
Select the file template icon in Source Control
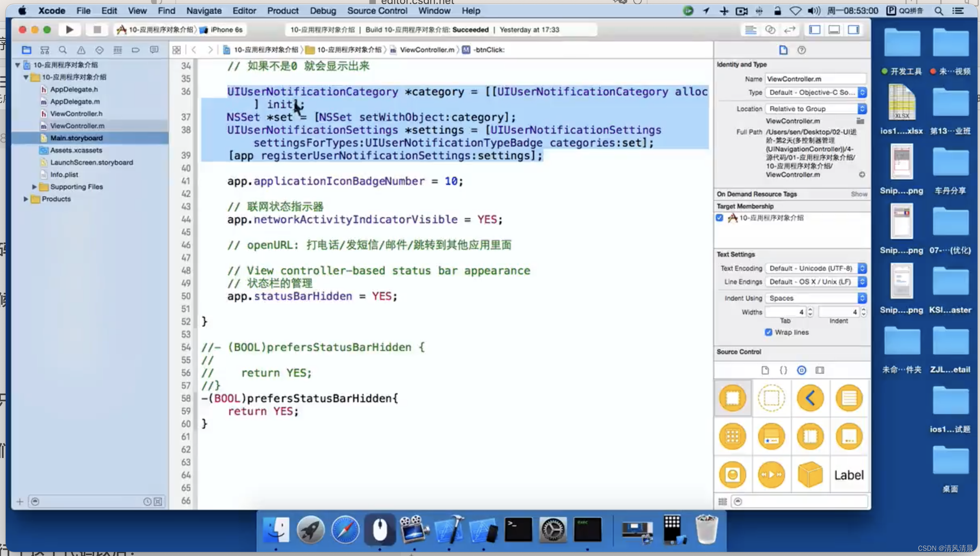[x=765, y=369]
